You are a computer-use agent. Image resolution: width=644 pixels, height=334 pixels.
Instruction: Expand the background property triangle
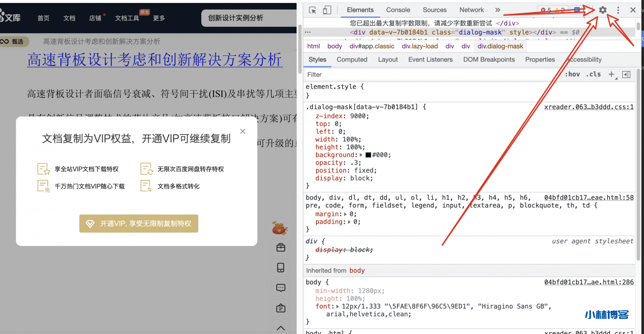point(361,155)
